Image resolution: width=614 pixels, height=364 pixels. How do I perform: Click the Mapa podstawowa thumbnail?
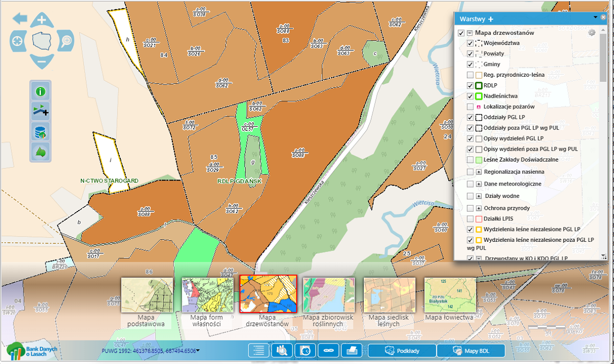pyautogui.click(x=147, y=295)
